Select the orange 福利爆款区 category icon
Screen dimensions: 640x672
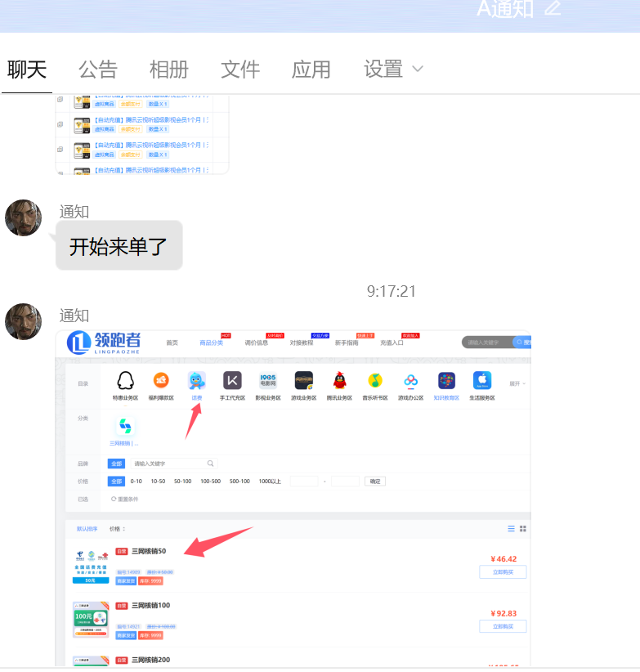point(161,380)
